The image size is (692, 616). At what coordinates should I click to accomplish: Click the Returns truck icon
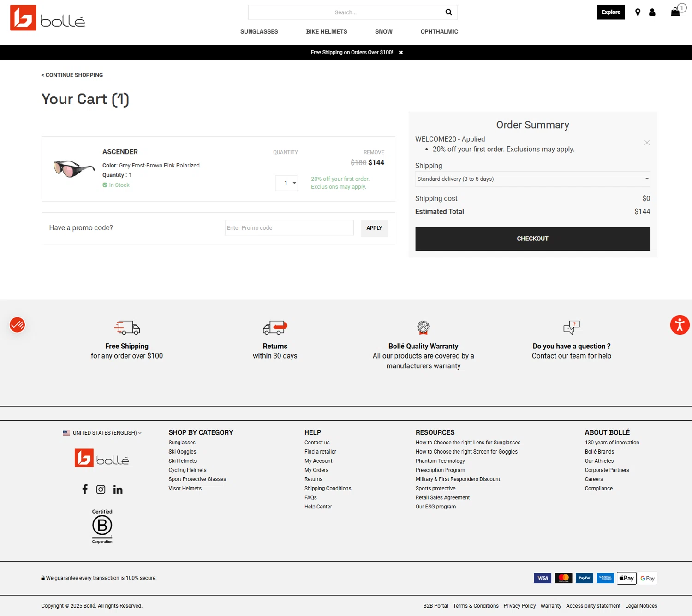pos(275,328)
